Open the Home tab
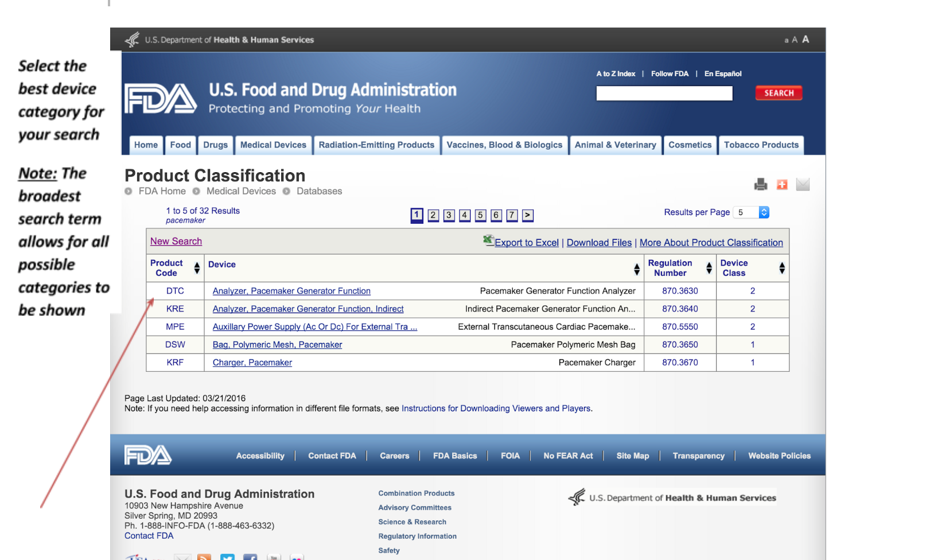 click(x=146, y=145)
